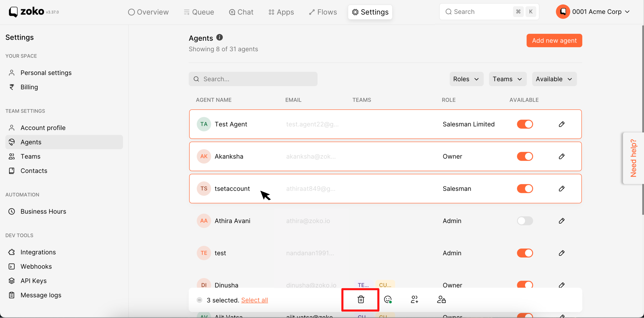Open the Teams filter dropdown
644x318 pixels.
point(508,79)
